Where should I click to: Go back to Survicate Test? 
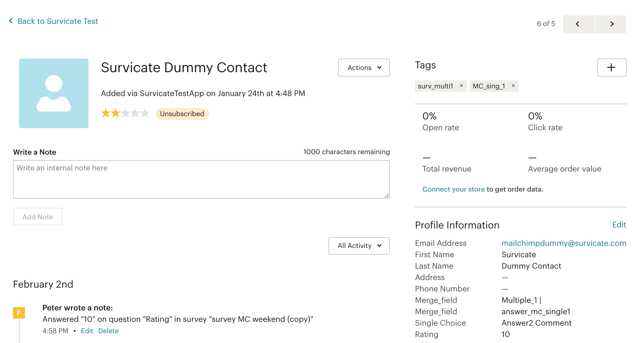pyautogui.click(x=53, y=21)
